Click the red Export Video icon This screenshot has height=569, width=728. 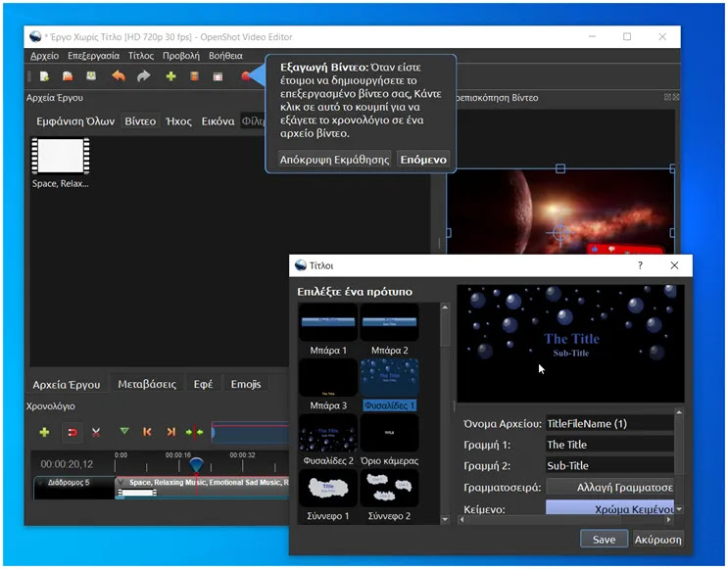pos(245,76)
